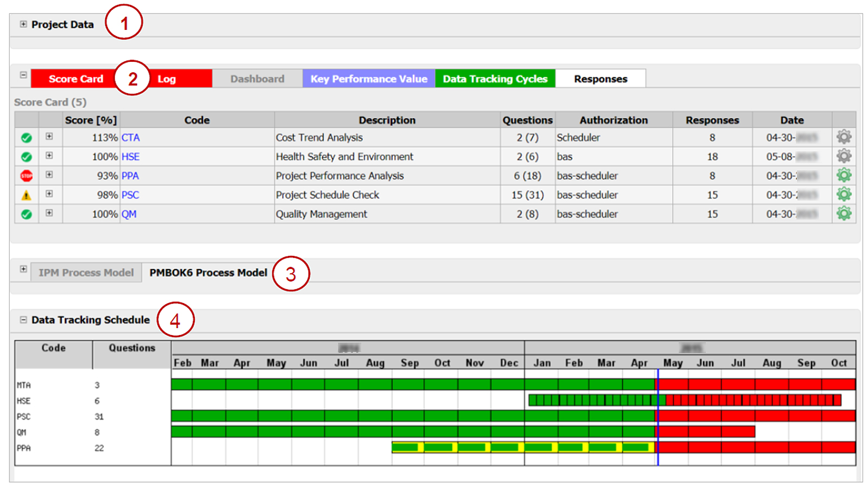
Task: Click the stop sign status icon beside PPA
Action: (25, 175)
